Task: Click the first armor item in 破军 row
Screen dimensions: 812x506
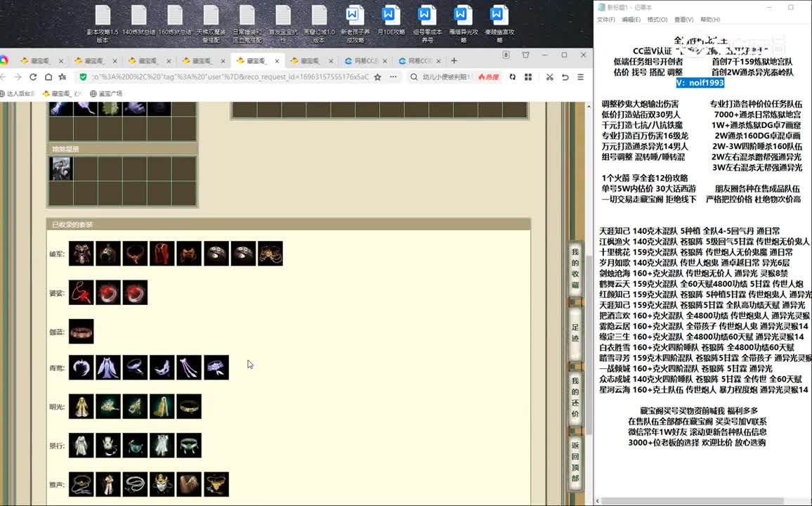Action: [81, 254]
